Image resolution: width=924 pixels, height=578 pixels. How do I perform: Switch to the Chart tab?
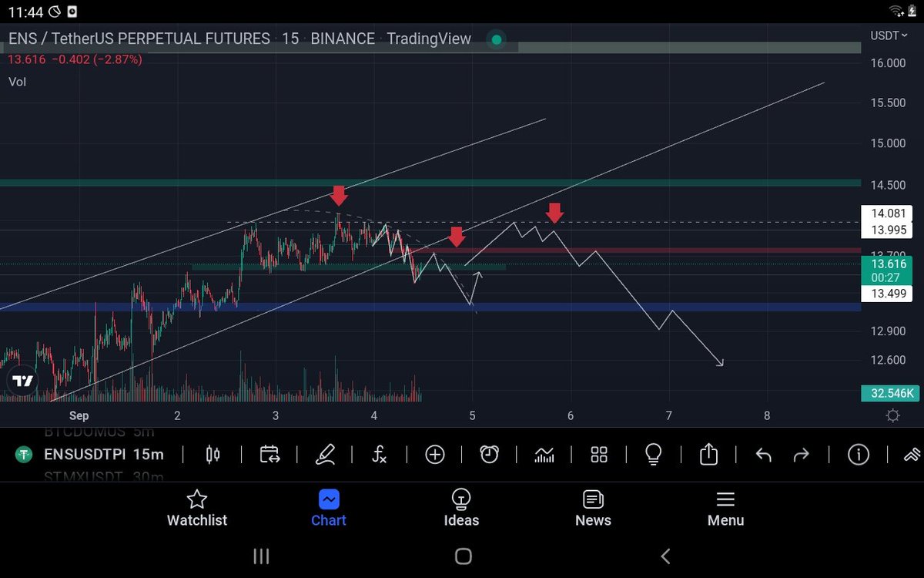pyautogui.click(x=329, y=509)
